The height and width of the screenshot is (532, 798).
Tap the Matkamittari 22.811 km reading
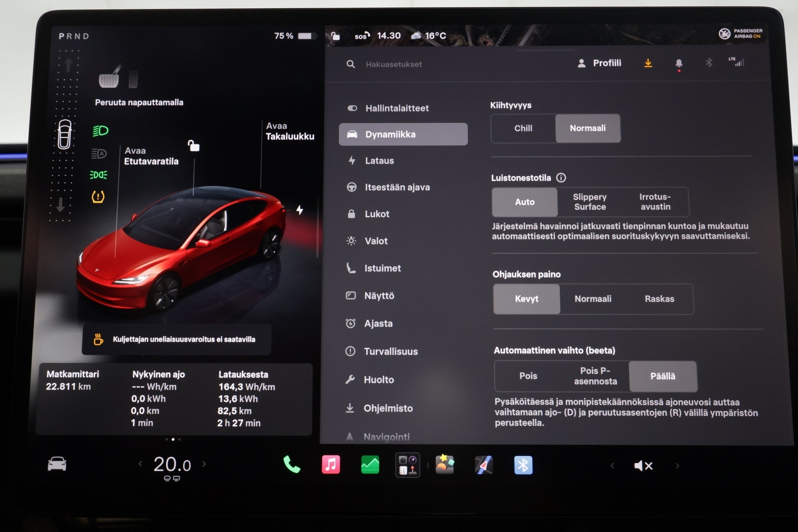(x=72, y=380)
